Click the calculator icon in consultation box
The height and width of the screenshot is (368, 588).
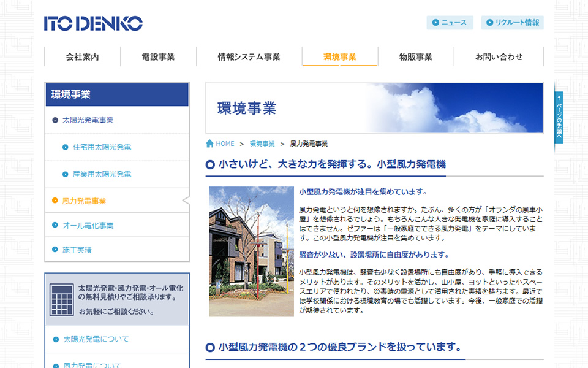click(x=61, y=300)
